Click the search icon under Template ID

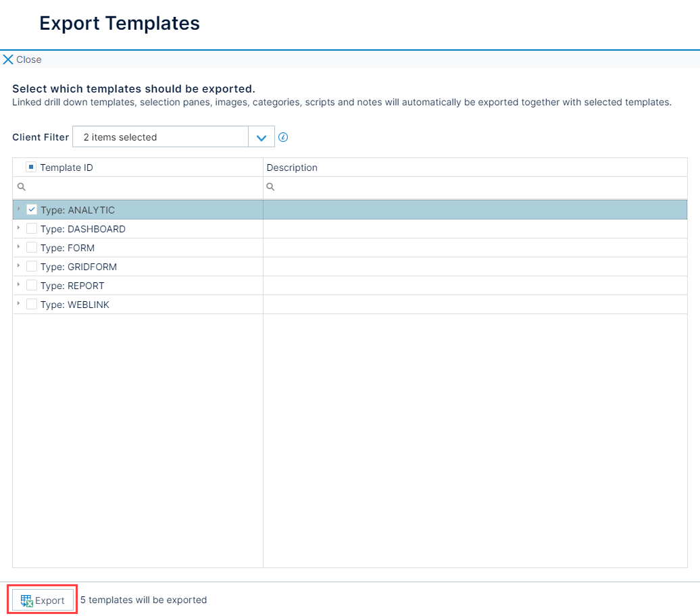point(21,186)
